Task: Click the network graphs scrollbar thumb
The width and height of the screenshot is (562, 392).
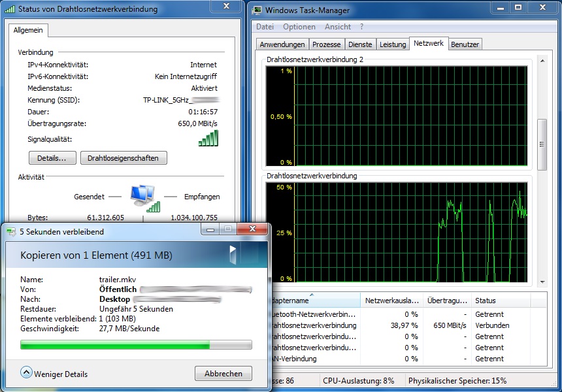Action: coord(542,144)
